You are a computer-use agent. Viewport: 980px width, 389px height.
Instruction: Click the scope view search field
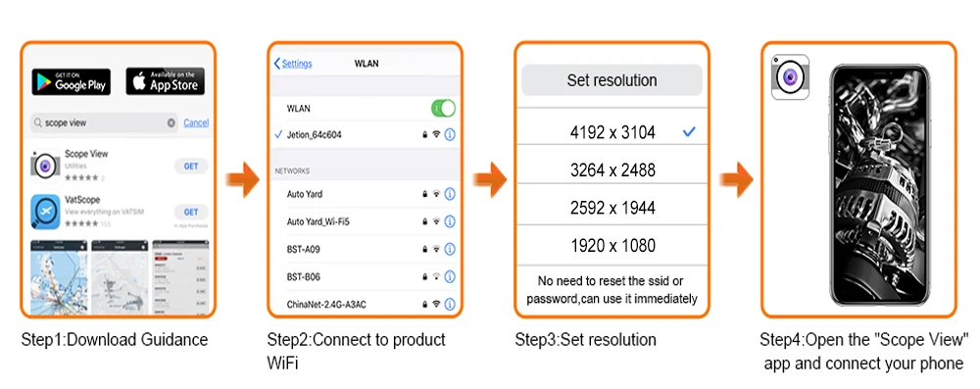coord(105,123)
